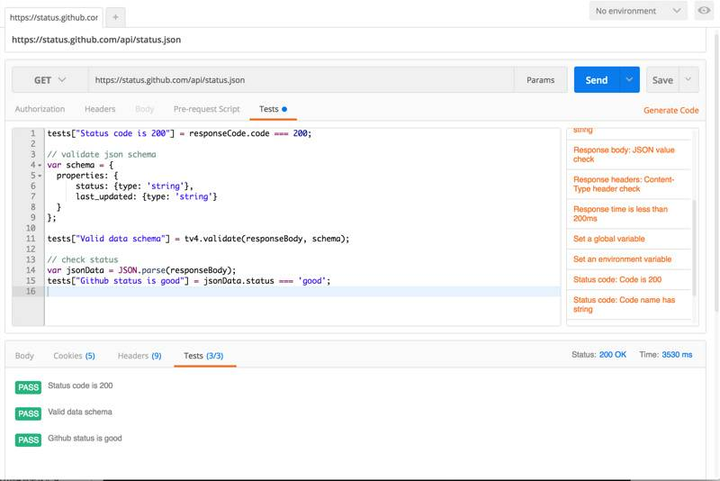Click the PASS badge next to Valid data schema

28,413
